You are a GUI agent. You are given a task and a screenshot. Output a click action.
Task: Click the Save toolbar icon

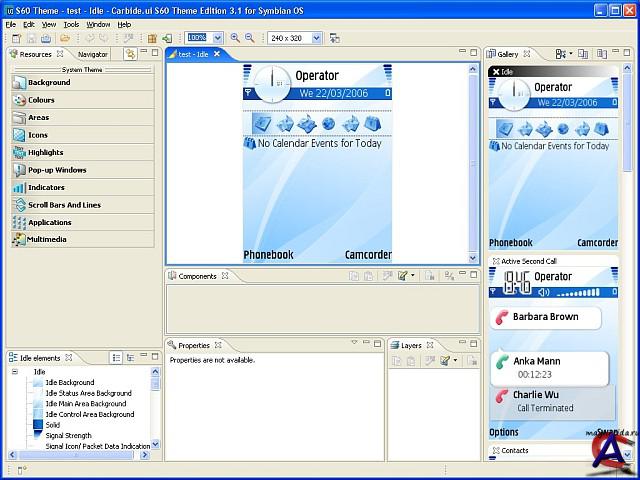[x=33, y=38]
